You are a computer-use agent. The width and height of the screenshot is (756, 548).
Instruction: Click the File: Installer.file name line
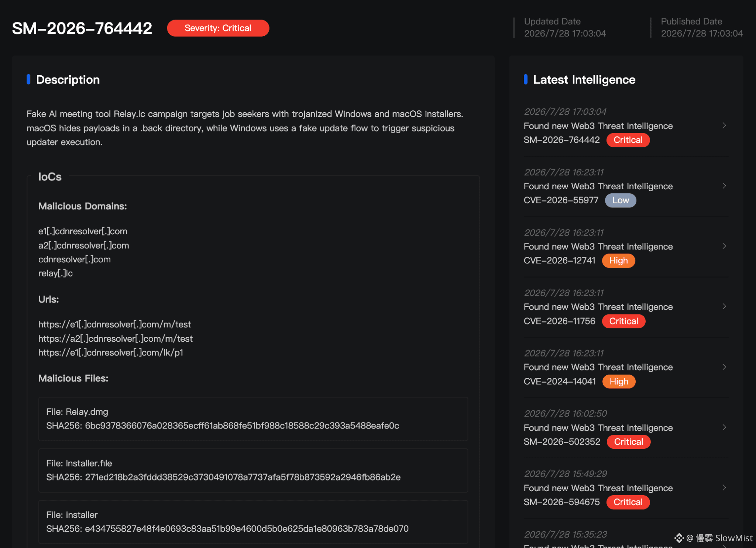coord(79,463)
